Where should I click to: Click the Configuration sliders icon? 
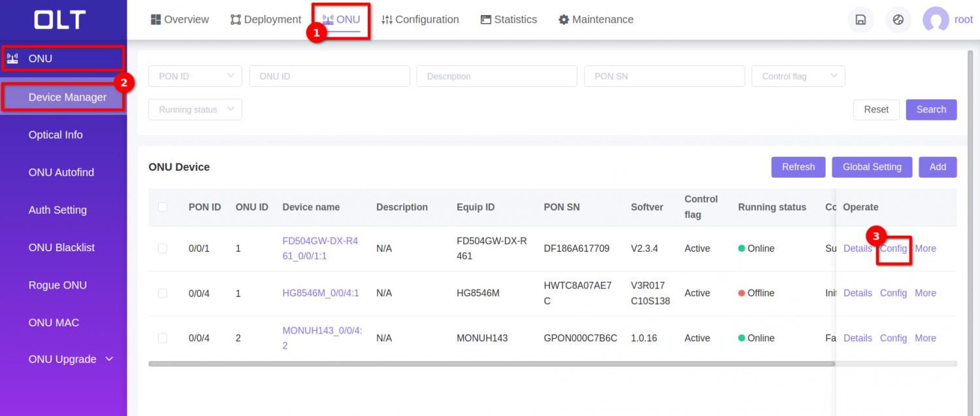387,19
